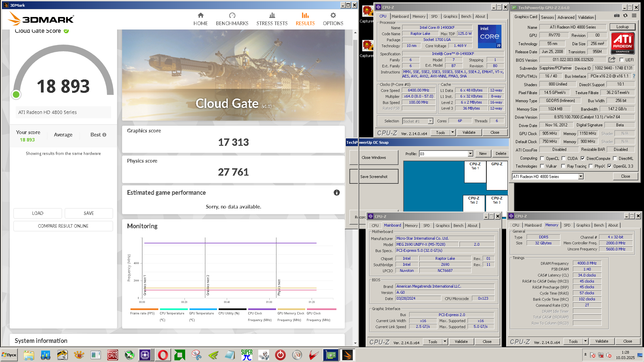Open the XnView eye icon on the taskbar
644x362 pixels.
click(79, 355)
